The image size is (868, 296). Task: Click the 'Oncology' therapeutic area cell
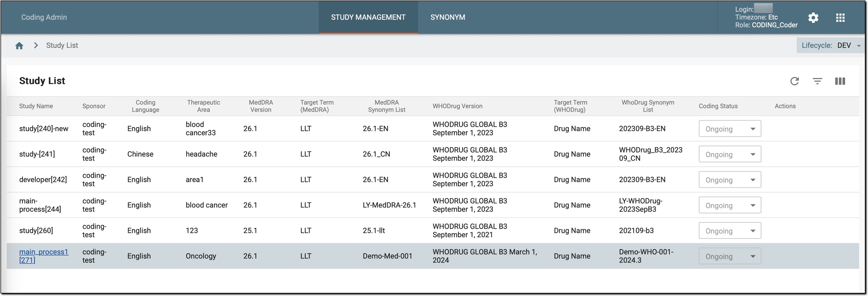(x=201, y=256)
